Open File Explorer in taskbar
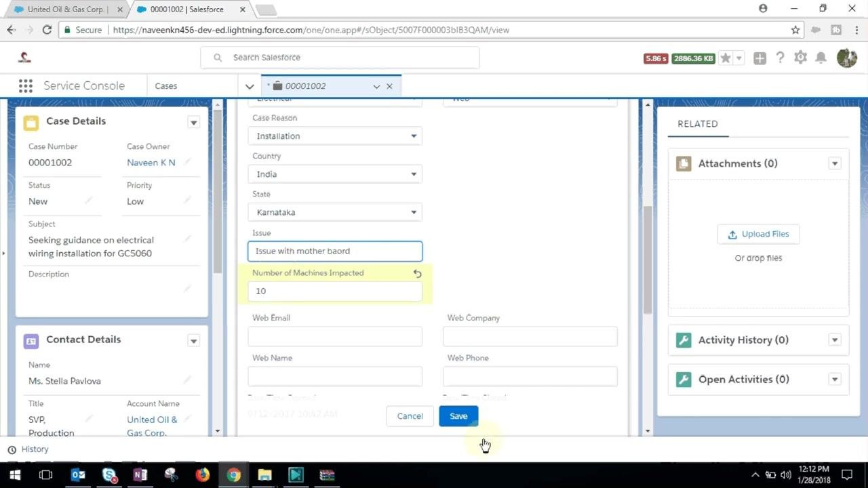 point(264,474)
